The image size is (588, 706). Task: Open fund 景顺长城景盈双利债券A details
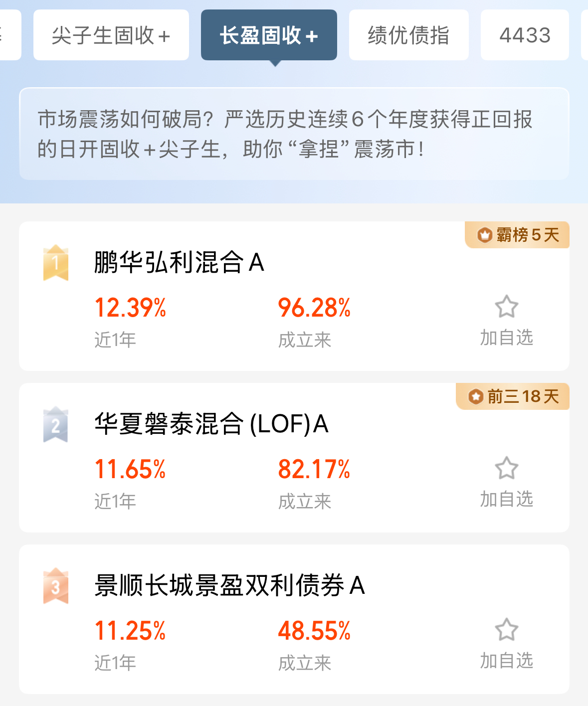pos(229,586)
